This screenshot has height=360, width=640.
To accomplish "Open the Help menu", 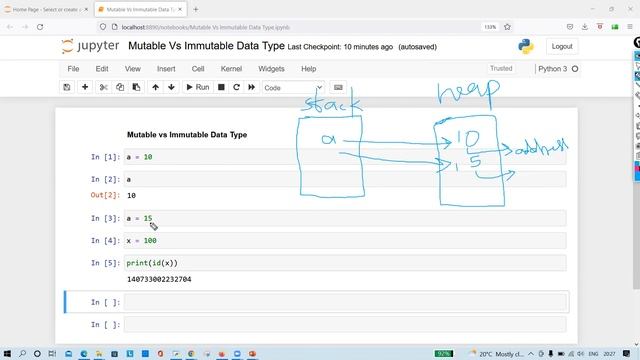I will tap(309, 69).
